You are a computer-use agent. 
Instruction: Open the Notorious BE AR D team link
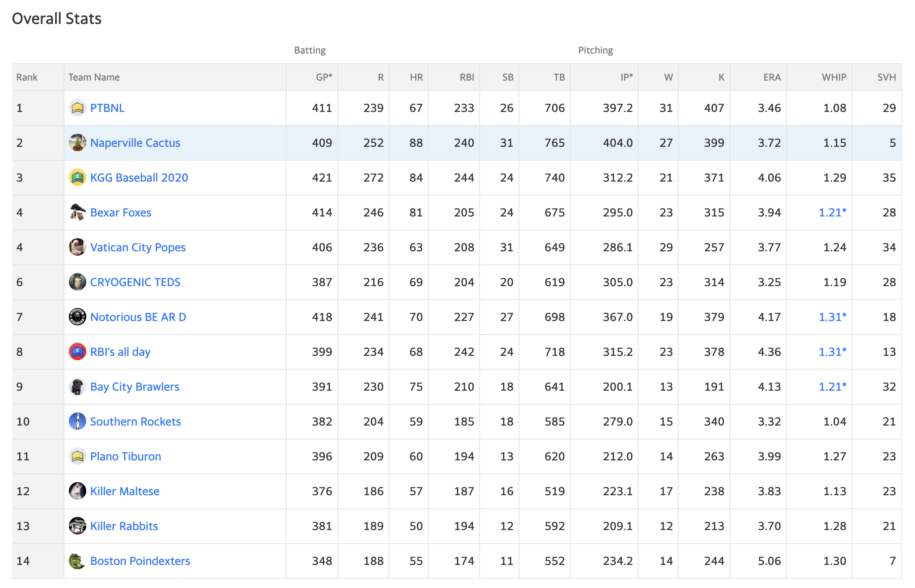[138, 317]
